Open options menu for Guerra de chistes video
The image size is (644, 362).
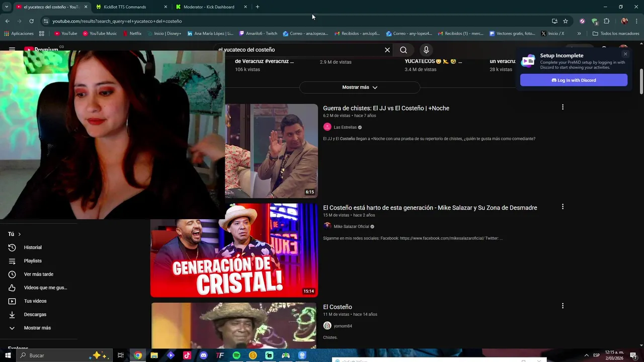562,107
